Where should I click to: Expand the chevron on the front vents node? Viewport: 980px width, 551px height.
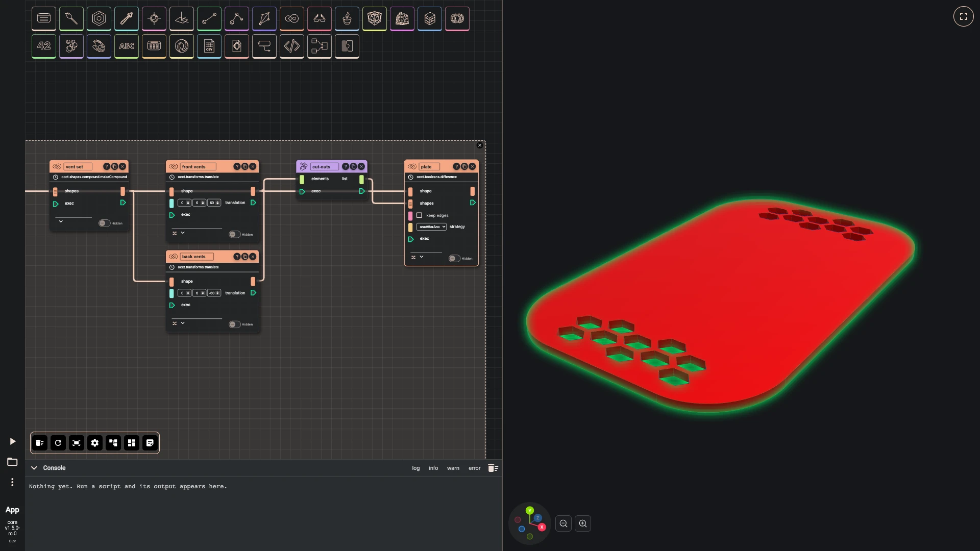(183, 233)
